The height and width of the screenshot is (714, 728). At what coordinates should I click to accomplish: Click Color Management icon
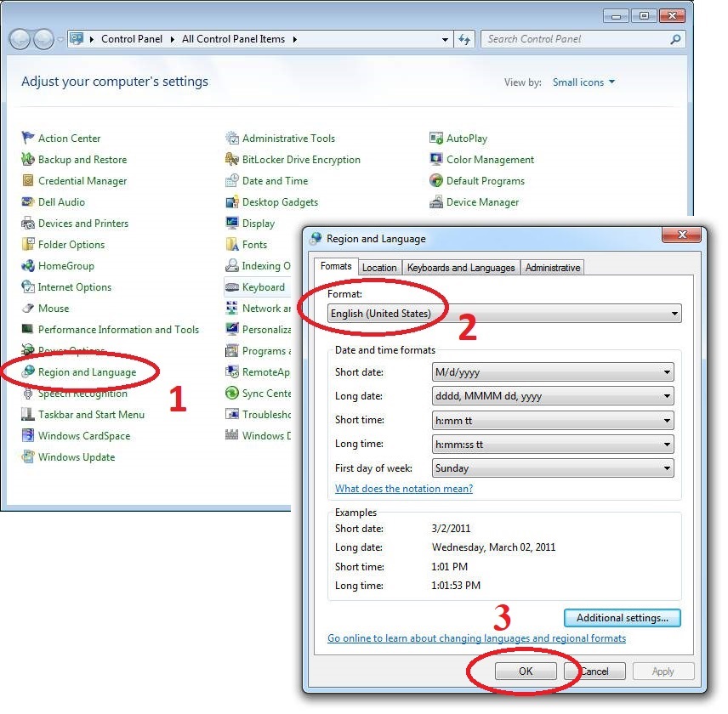coord(436,159)
